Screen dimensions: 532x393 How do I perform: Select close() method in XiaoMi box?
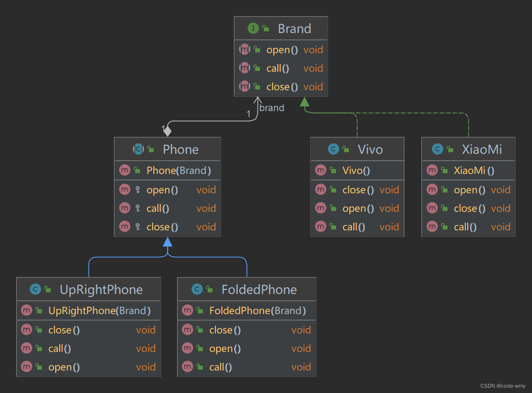pyautogui.click(x=468, y=208)
